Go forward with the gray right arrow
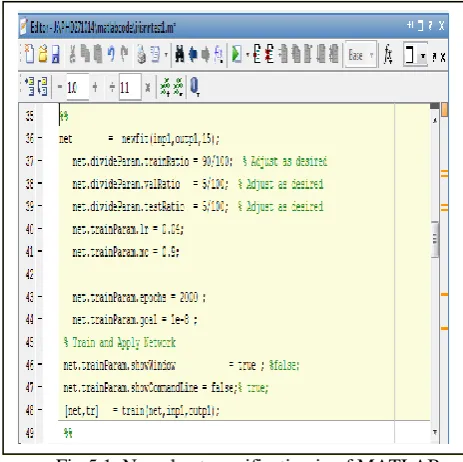This screenshot has height=462, width=463. pos(206,54)
